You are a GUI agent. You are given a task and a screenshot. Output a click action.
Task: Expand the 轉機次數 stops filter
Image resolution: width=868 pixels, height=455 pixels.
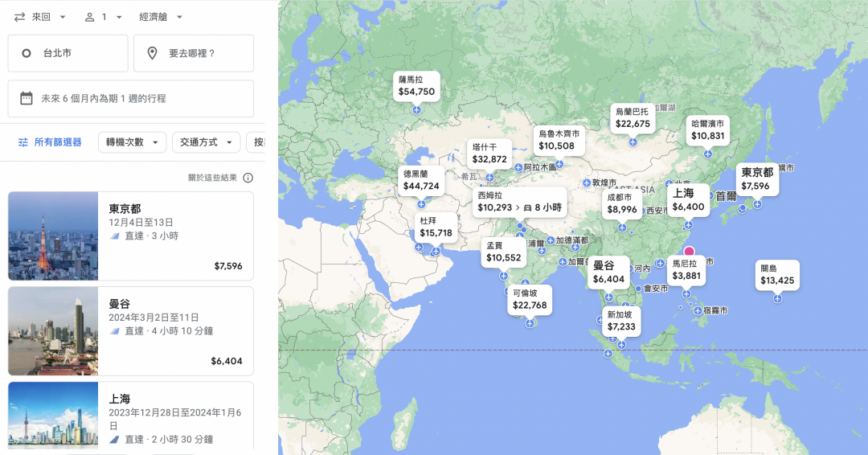pyautogui.click(x=133, y=142)
